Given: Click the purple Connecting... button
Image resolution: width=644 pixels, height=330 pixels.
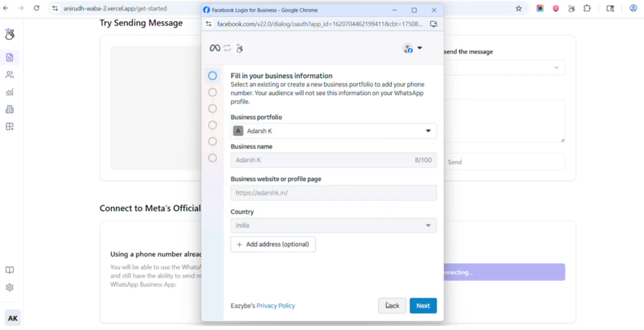Looking at the screenshot, I should coord(504,272).
